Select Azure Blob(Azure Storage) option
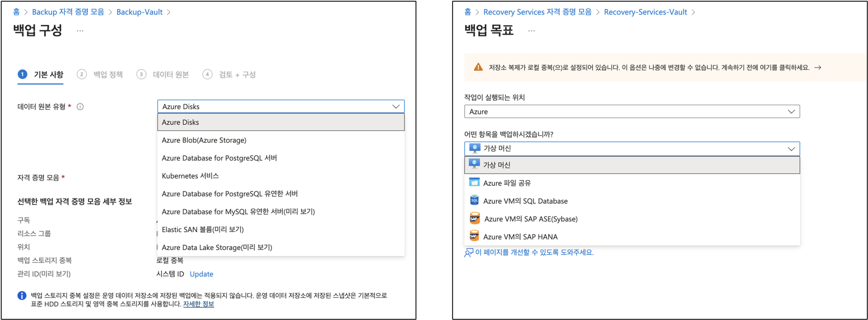Screen dimensions: 868x320 (281, 140)
